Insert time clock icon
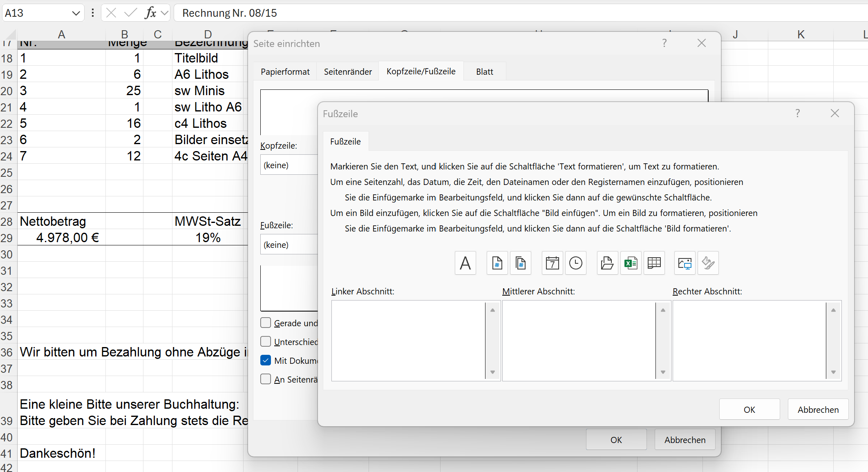The height and width of the screenshot is (472, 868). click(x=576, y=263)
